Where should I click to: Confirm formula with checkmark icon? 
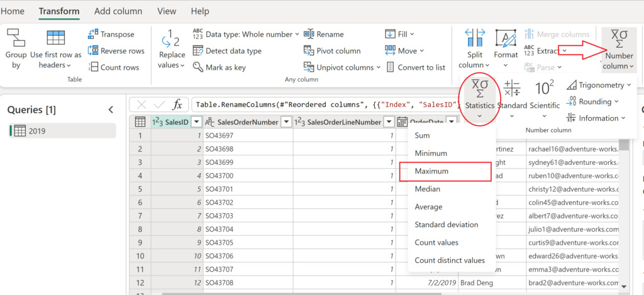tap(159, 105)
